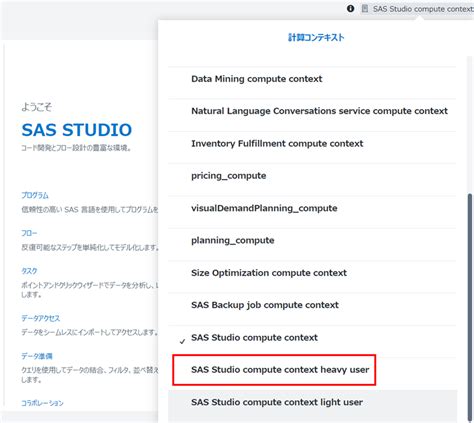Open the プログラム link
This screenshot has width=474, height=423.
click(35, 195)
